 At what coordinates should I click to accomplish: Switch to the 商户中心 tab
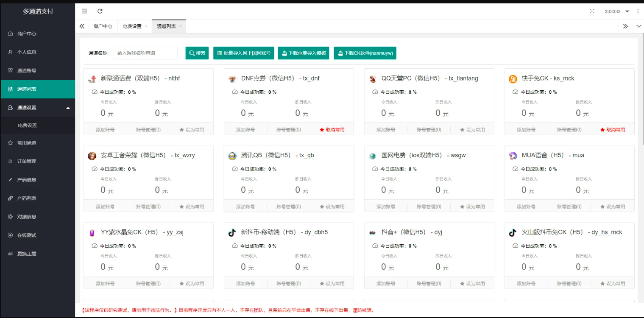pos(103,26)
